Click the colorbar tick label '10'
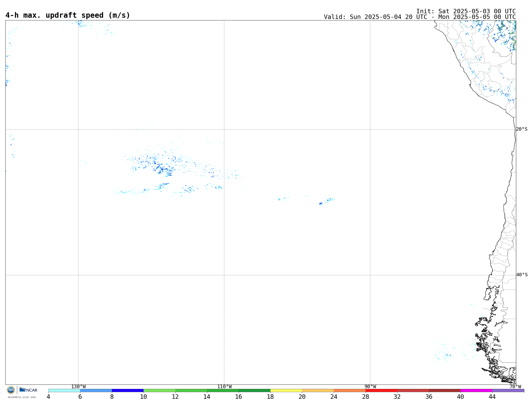Viewport: 532px width, 400px height. pyautogui.click(x=144, y=397)
